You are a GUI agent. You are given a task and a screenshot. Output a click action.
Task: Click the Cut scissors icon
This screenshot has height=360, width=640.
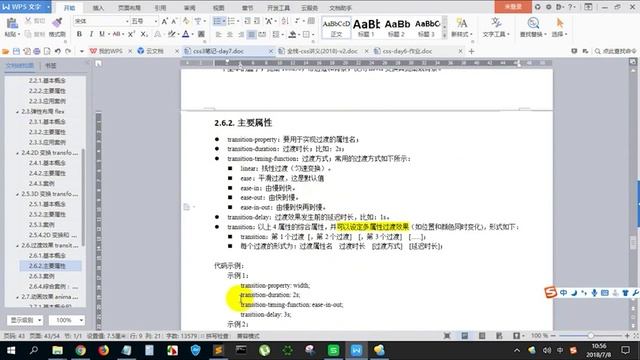point(28,21)
